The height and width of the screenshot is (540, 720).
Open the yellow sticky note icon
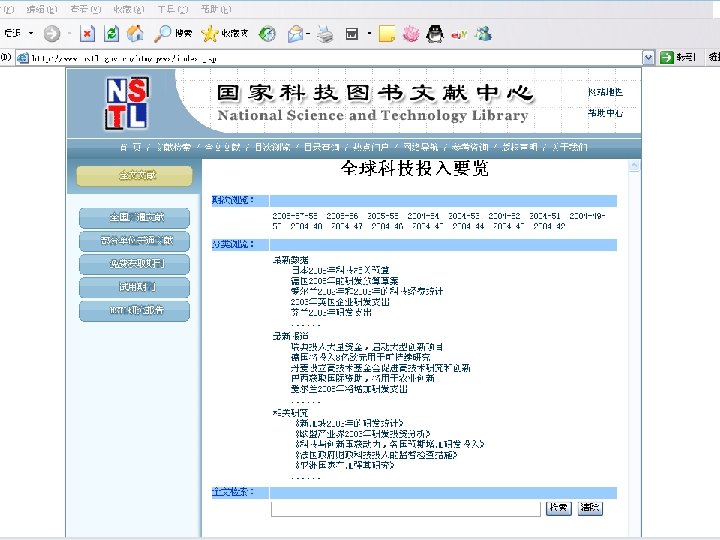pos(386,34)
